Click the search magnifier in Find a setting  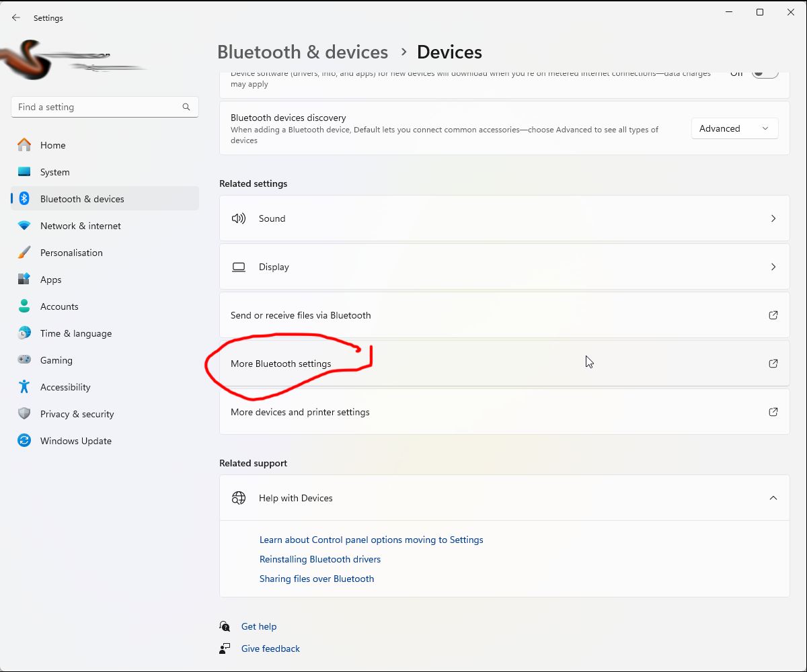[x=186, y=106]
